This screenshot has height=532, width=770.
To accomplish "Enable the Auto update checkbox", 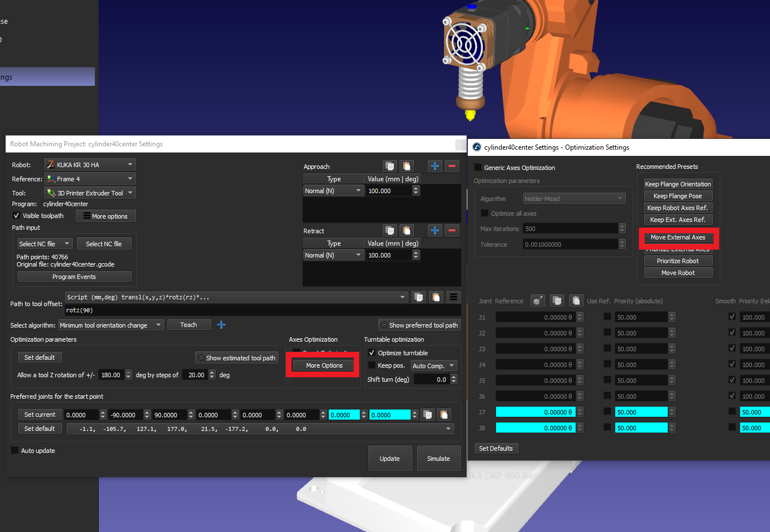I will pyautogui.click(x=15, y=451).
